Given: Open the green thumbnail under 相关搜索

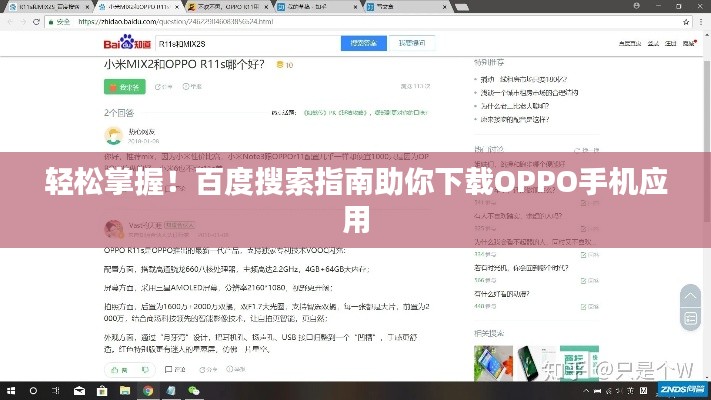Looking at the screenshot, I should coord(580,363).
